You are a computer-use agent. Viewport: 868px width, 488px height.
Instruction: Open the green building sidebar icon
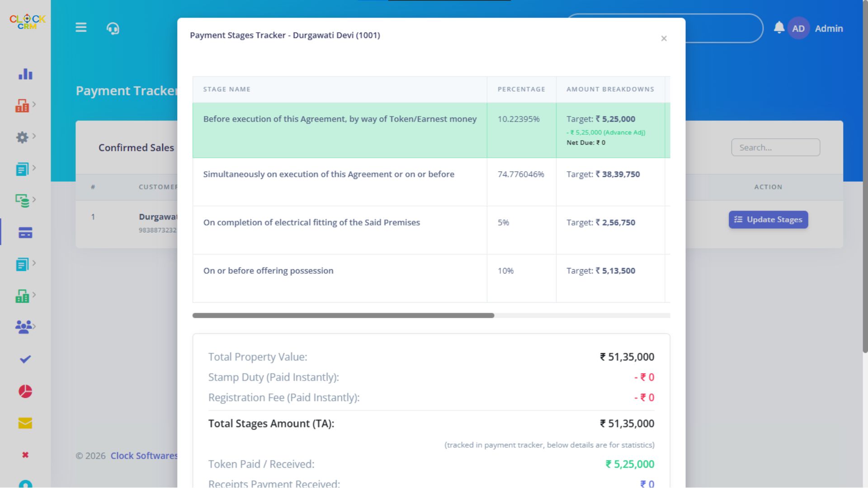pos(22,296)
